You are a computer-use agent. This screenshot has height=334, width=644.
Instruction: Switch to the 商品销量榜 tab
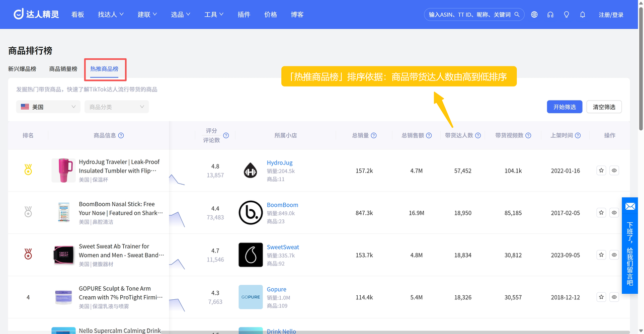coord(63,69)
